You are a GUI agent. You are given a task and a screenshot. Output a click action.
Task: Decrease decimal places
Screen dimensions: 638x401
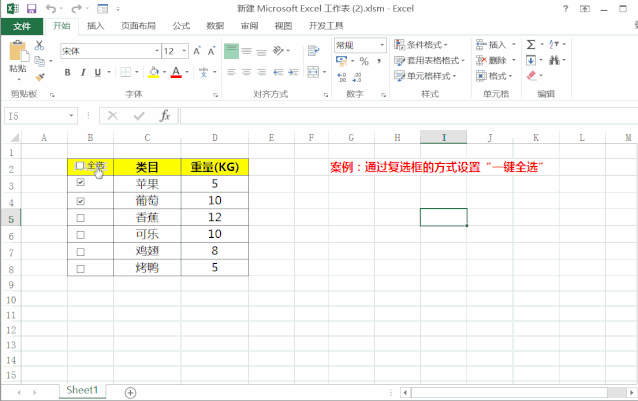357,77
